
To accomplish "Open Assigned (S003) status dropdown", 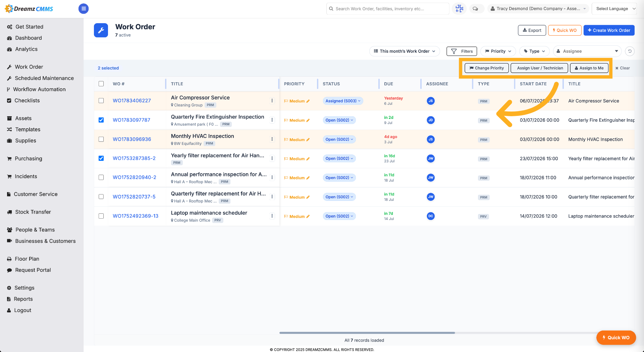I will [x=343, y=101].
